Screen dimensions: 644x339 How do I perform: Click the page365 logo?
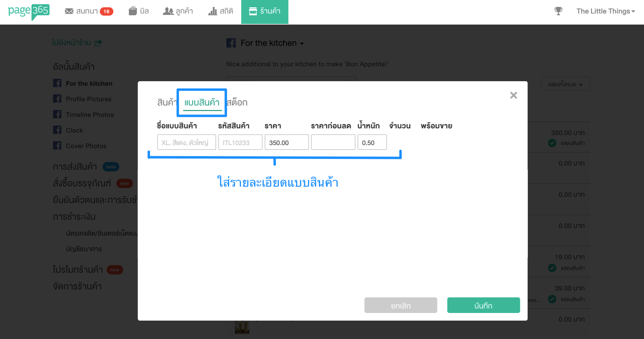pyautogui.click(x=29, y=12)
